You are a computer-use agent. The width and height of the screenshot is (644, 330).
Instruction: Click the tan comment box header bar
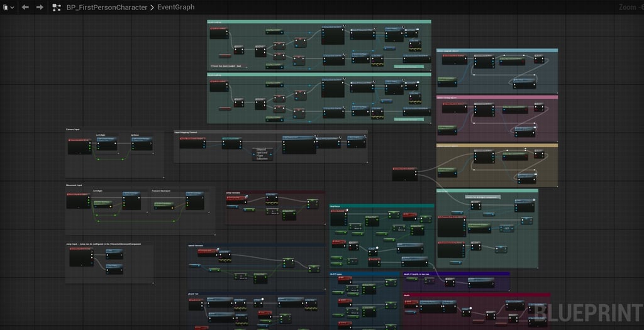pyautogui.click(x=497, y=145)
